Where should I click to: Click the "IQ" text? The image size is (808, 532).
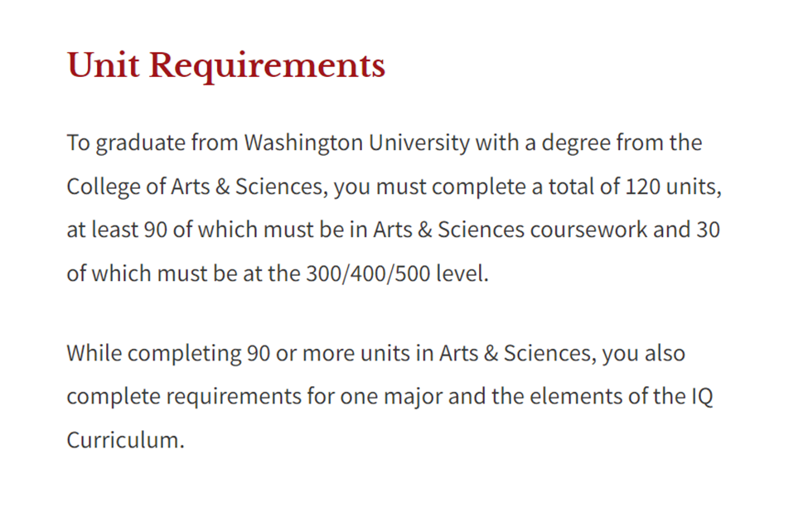701,396
